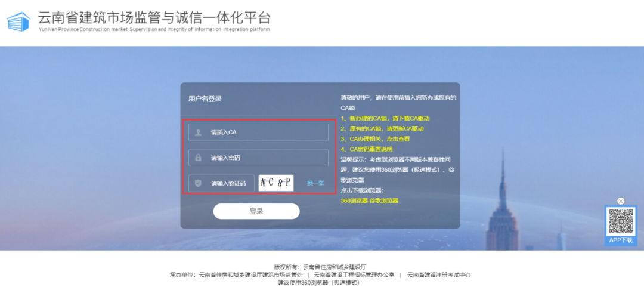
Task: Open the CA办理相关 details link
Action: tap(375, 138)
